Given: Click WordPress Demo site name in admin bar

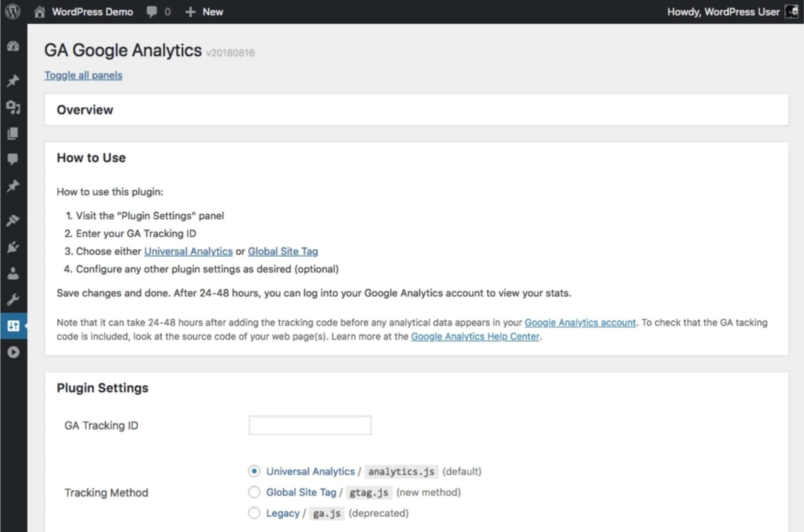Looking at the screenshot, I should [x=92, y=12].
